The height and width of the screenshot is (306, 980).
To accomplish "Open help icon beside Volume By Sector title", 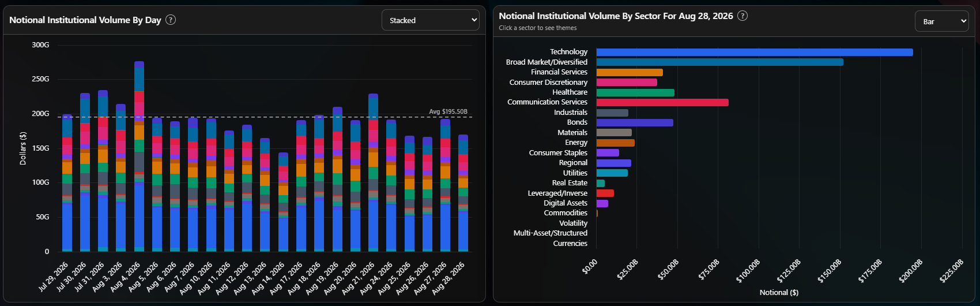I will point(742,16).
